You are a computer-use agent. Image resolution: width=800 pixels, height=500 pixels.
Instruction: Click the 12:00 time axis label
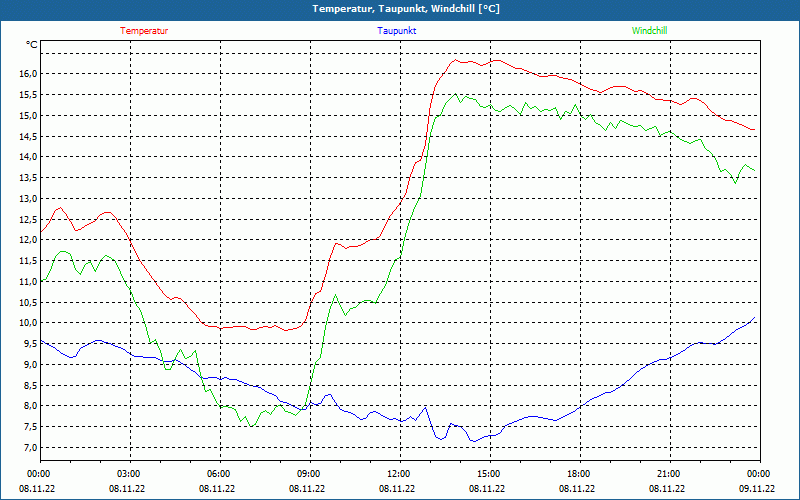pos(397,474)
